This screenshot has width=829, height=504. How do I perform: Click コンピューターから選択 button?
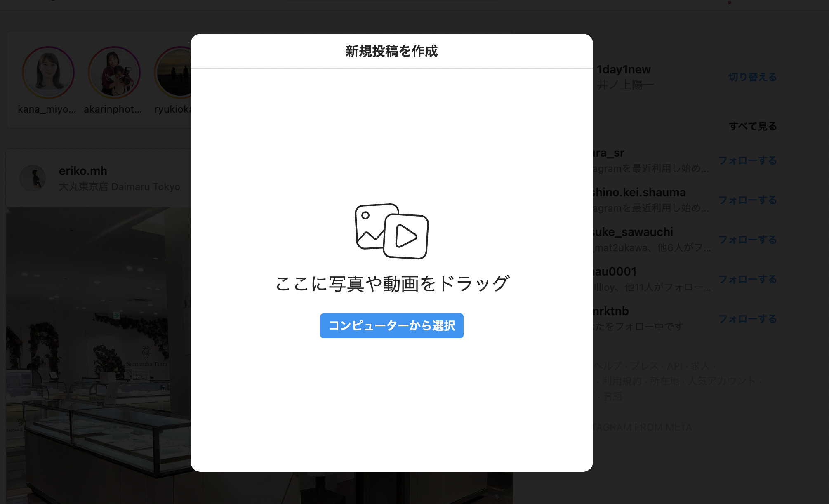[391, 326]
